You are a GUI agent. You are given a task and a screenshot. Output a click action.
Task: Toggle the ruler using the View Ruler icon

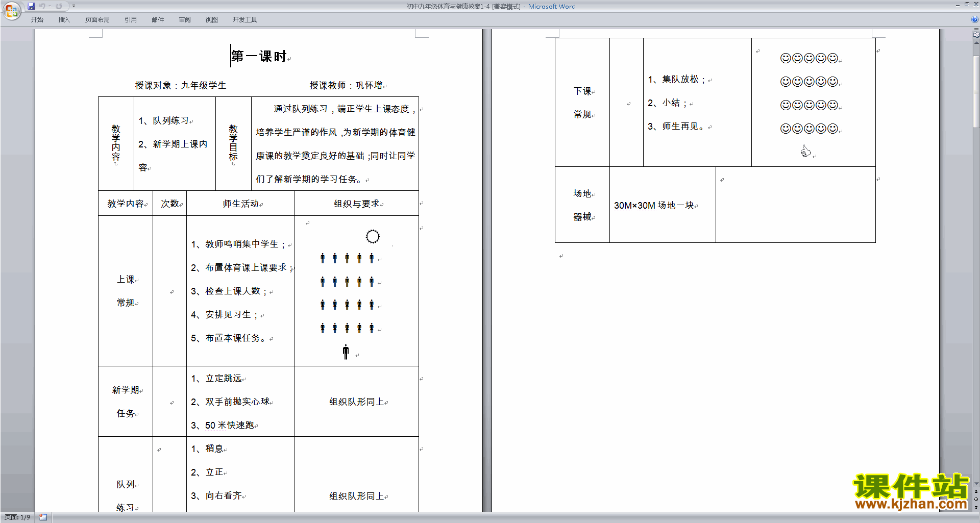pyautogui.click(x=976, y=35)
